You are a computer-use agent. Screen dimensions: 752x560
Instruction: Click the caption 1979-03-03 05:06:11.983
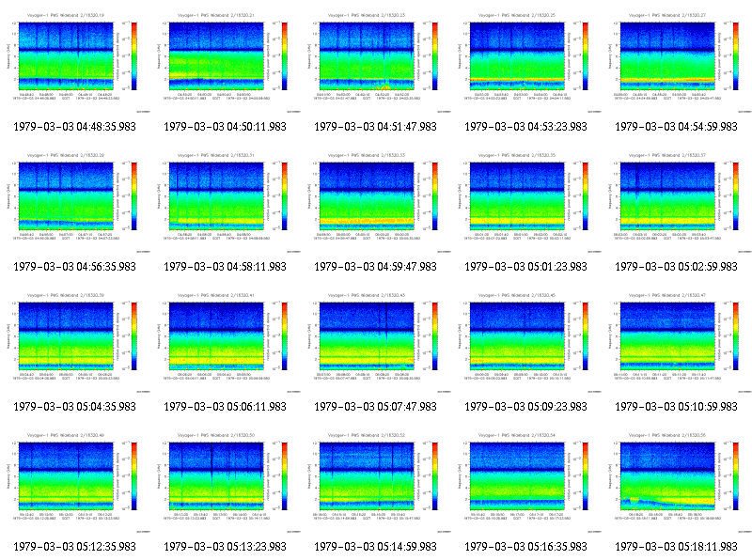[x=225, y=407]
